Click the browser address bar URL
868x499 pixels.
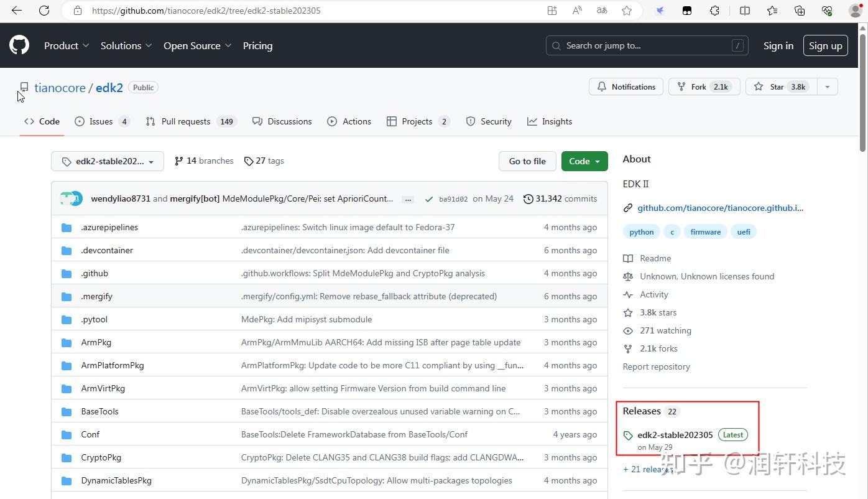(206, 11)
